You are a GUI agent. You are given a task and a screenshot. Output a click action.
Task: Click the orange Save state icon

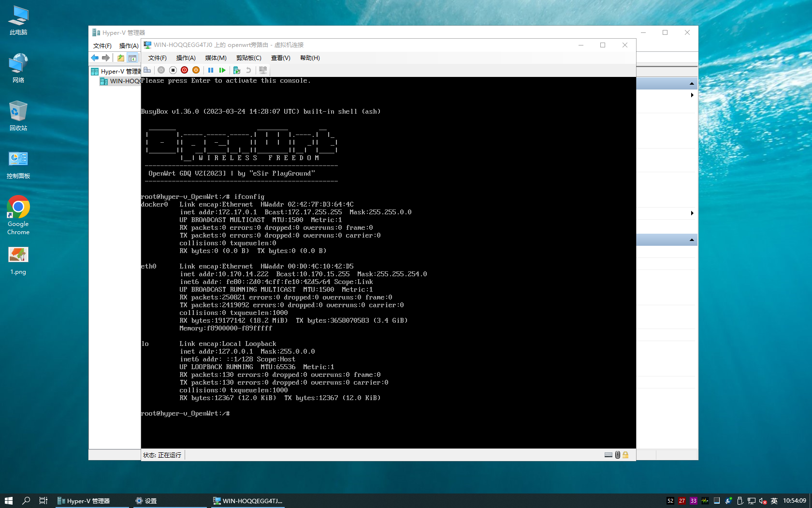coord(196,70)
